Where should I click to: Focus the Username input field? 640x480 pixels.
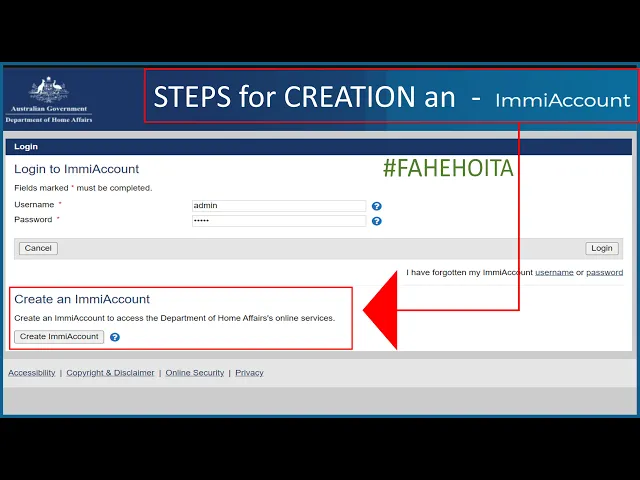click(279, 206)
